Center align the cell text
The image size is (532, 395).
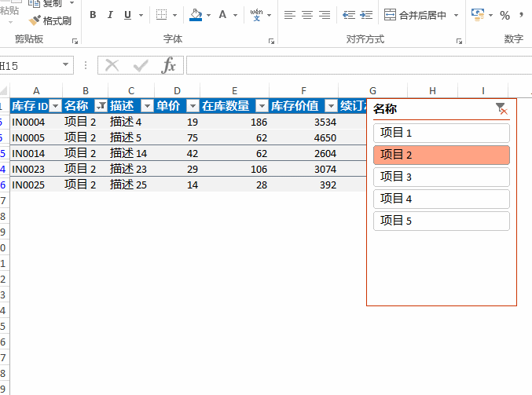click(307, 15)
